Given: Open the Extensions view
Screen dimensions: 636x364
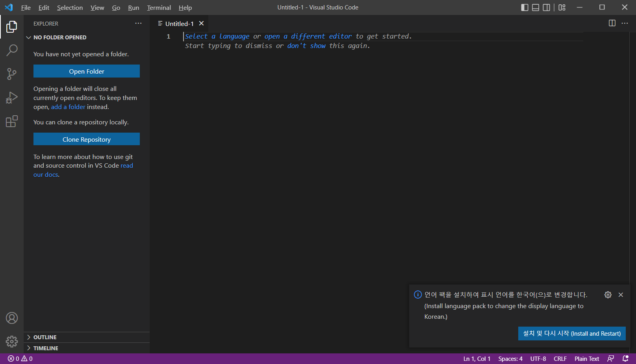Looking at the screenshot, I should click(12, 121).
